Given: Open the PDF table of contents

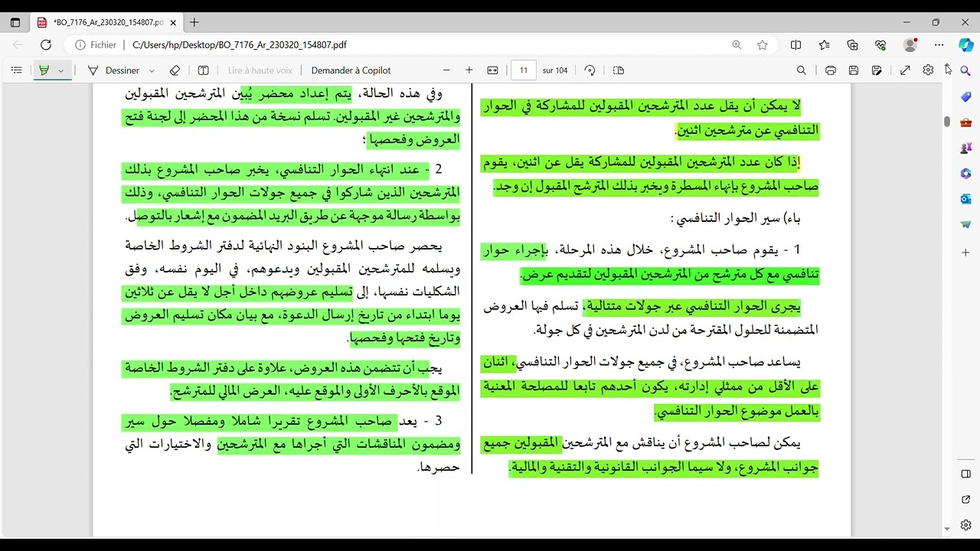Looking at the screenshot, I should (x=16, y=70).
